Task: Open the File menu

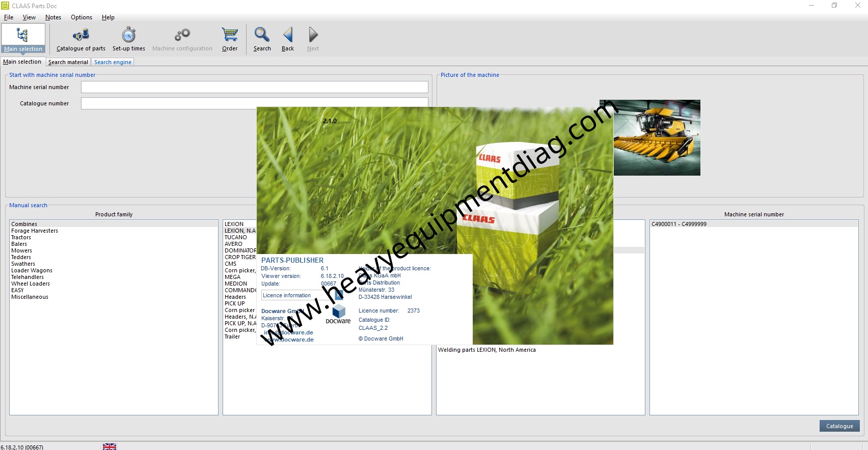Action: click(9, 17)
